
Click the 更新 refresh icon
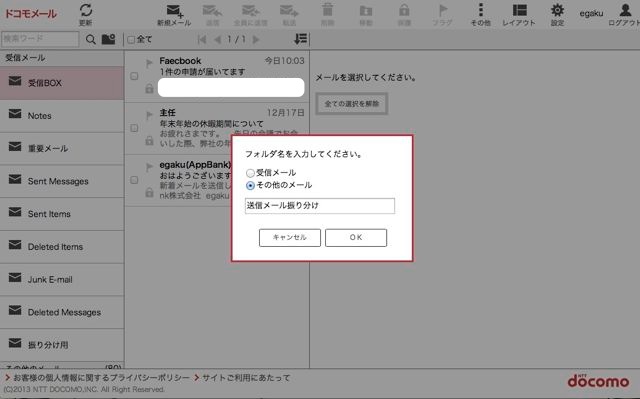click(x=86, y=10)
